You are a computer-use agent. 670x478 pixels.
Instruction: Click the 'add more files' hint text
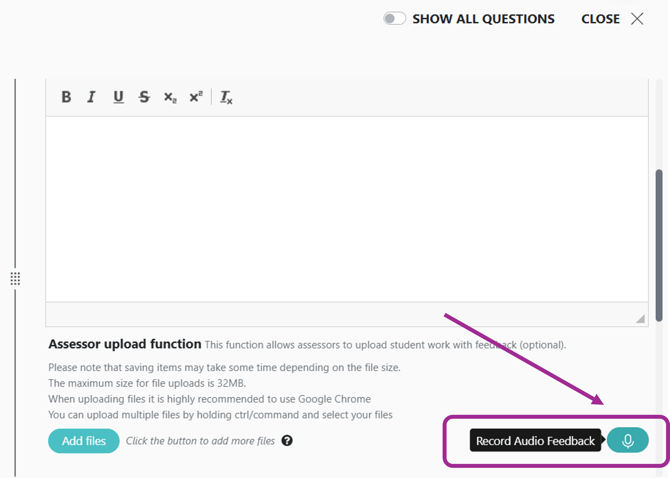(x=200, y=441)
